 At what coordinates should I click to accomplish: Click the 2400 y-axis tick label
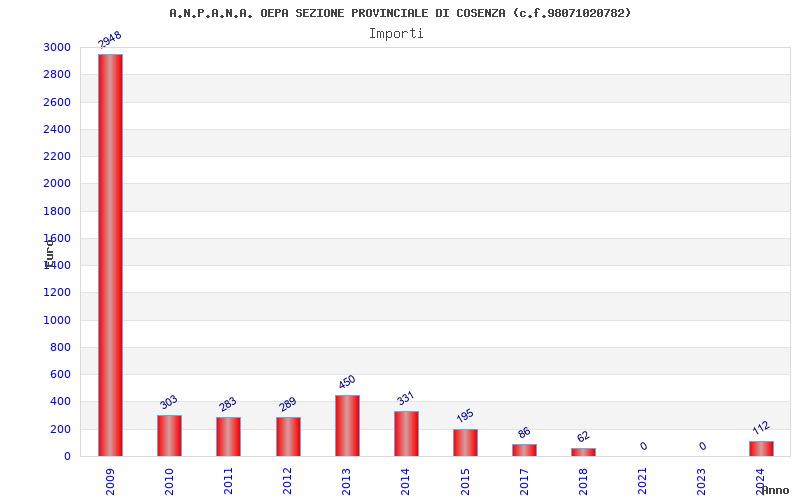(x=57, y=129)
